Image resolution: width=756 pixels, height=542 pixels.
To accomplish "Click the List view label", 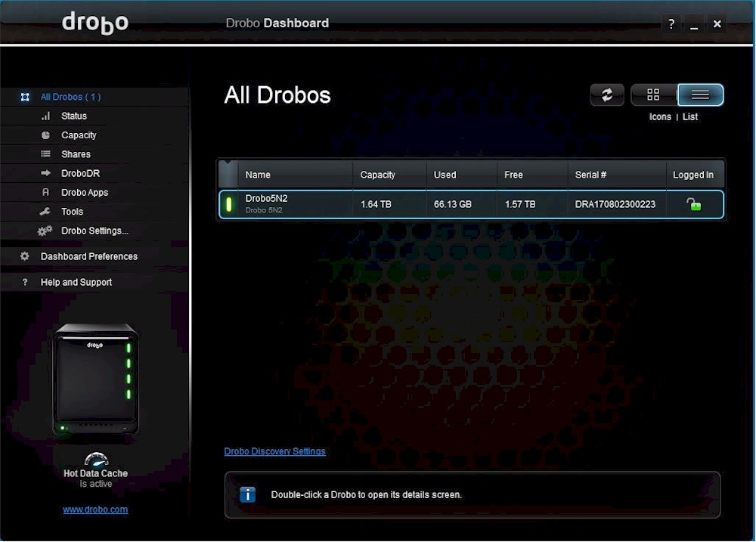I will 690,116.
